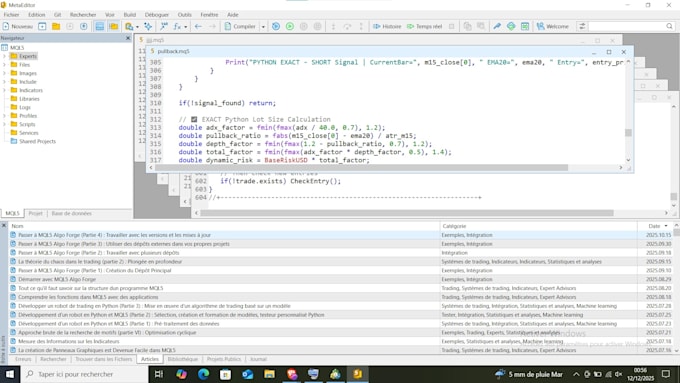Open the Déboguer menu
Viewport: 680px width, 383px height.
[157, 15]
